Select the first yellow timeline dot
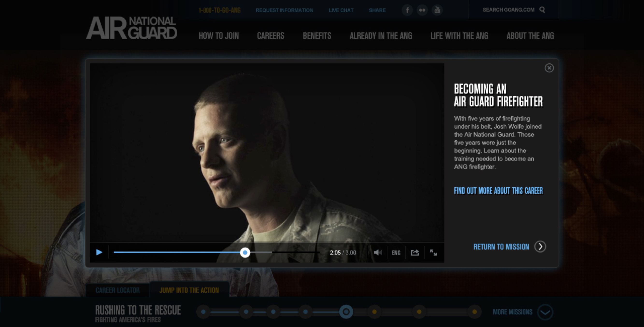Screen dimensions: 644x327 tap(374, 312)
